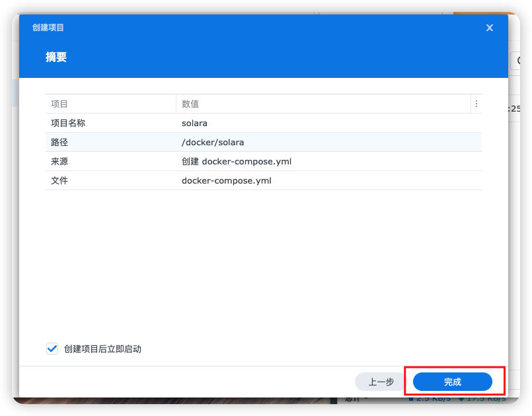
Task: Uncheck the 创建项目后立即启动 checkbox
Action: pyautogui.click(x=52, y=349)
